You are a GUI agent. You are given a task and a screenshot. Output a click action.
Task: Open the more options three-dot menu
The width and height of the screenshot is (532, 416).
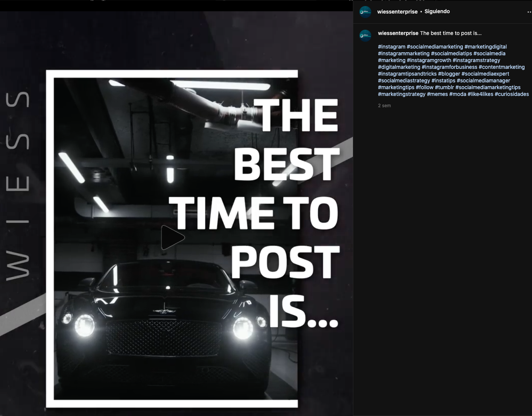529,12
